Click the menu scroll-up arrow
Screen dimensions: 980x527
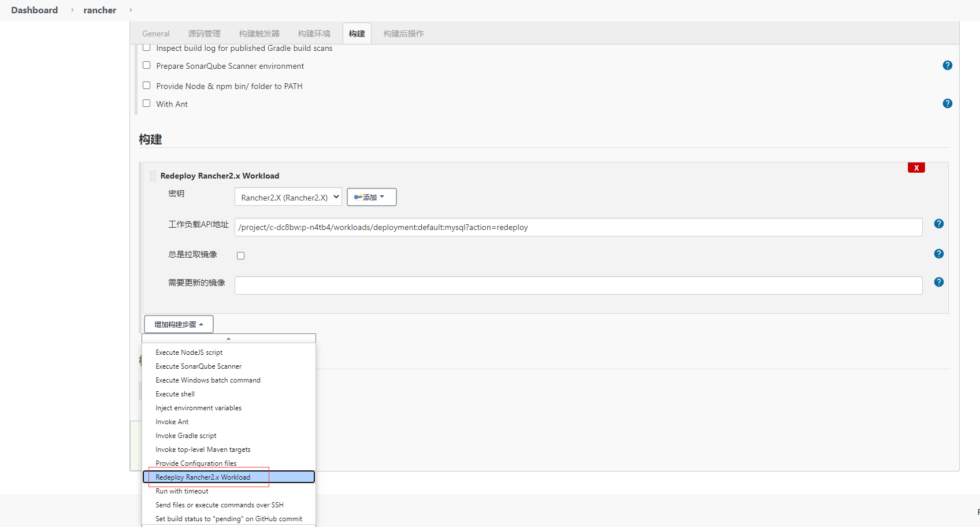coord(229,339)
